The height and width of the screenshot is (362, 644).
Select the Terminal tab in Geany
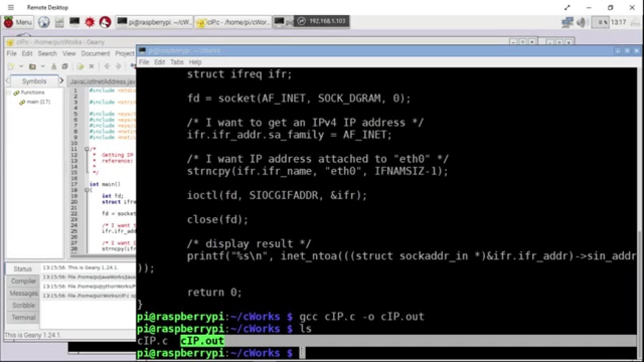[x=23, y=317]
